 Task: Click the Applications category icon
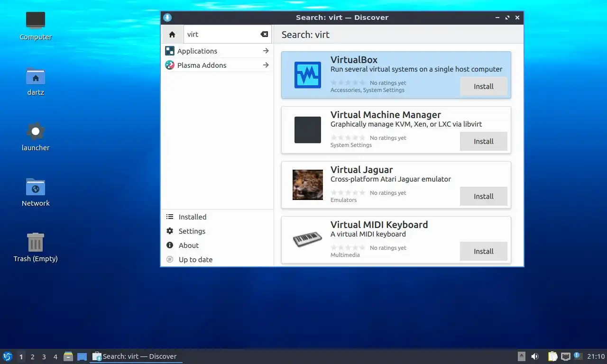(x=170, y=51)
